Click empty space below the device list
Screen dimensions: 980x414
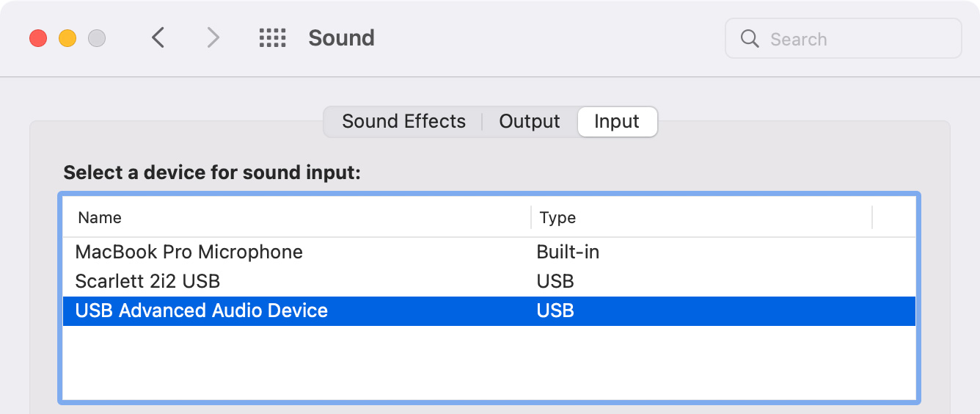[489, 363]
